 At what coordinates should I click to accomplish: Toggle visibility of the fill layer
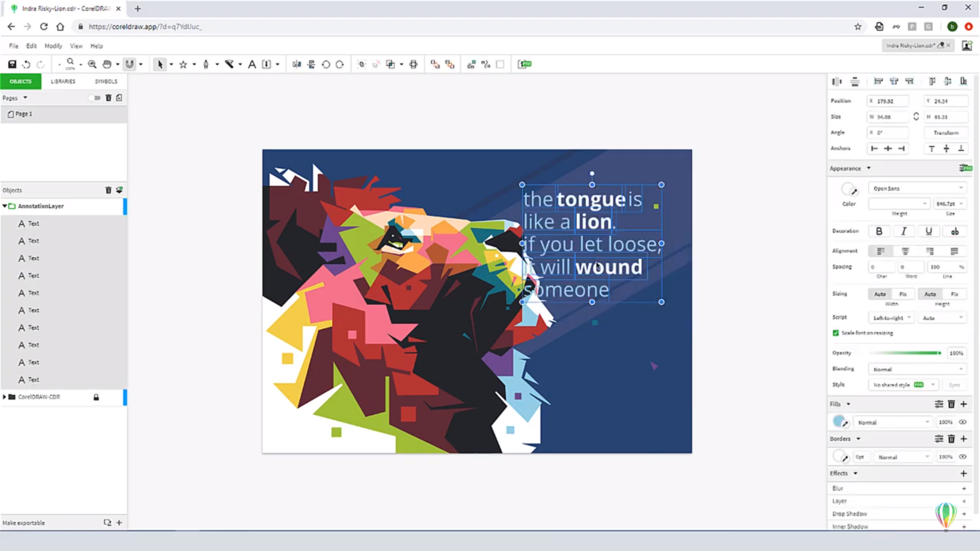(x=963, y=422)
